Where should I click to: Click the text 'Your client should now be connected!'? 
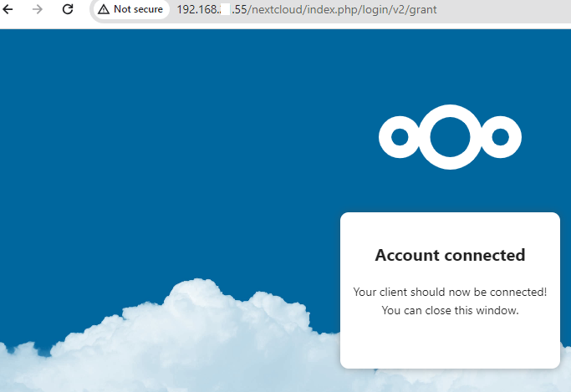point(450,292)
